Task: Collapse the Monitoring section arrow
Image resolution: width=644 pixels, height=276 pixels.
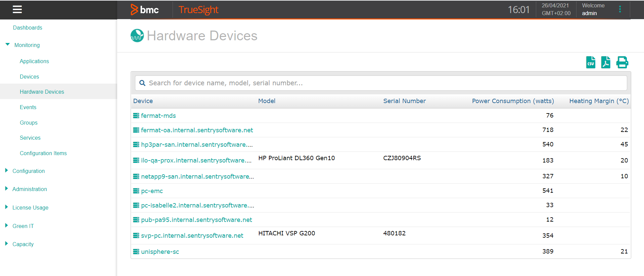Action: tap(7, 44)
